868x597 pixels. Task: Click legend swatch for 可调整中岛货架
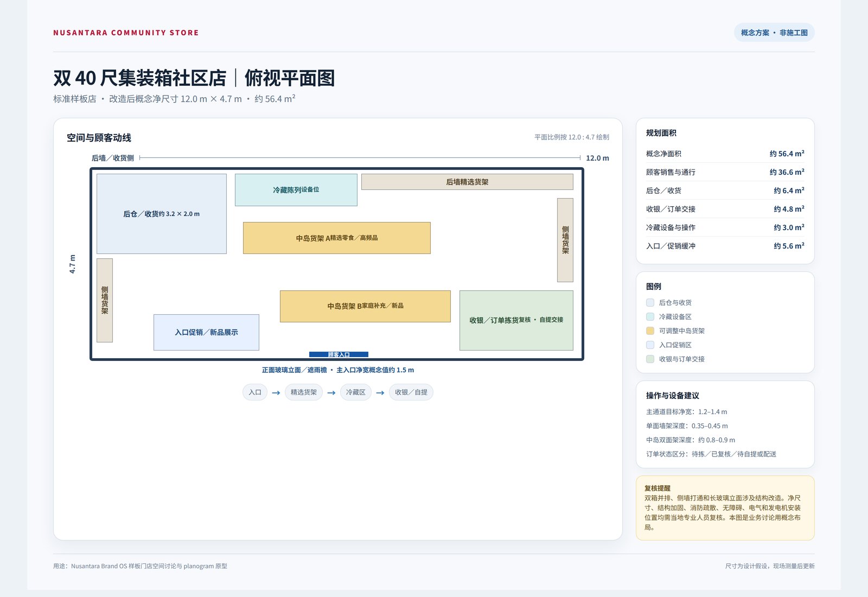tap(650, 331)
